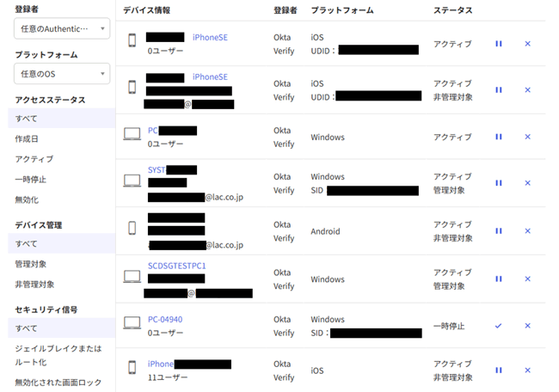Select 管理対象 under デバイス管理
Image resolution: width=559 pixels, height=392 pixels.
31,264
